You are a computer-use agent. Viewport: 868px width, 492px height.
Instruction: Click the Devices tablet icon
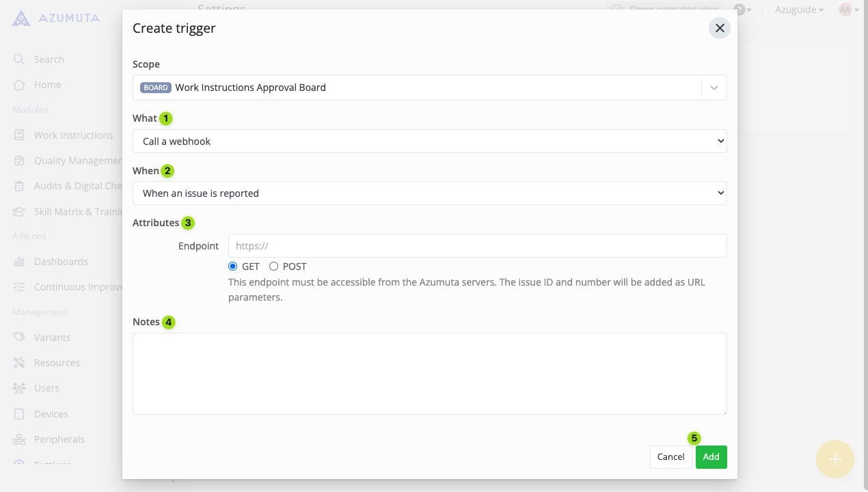[19, 414]
